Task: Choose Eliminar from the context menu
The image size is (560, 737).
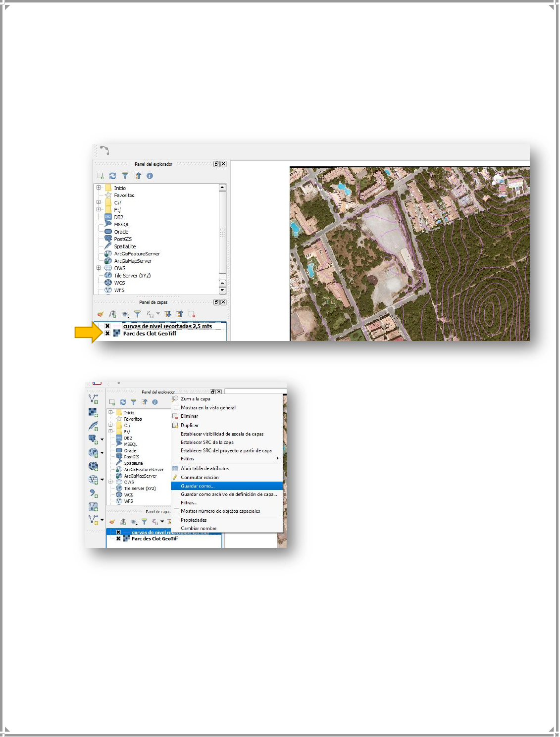Action: (189, 416)
